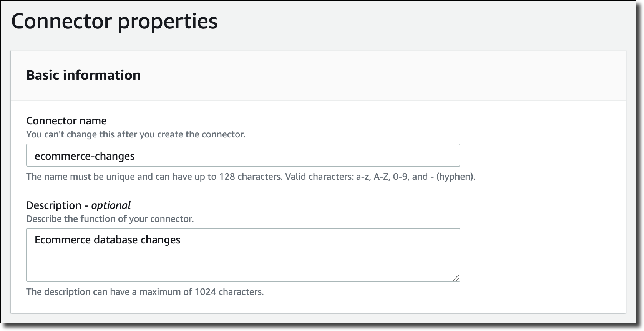Click the italic word "optional"
The image size is (644, 331).
tap(111, 205)
